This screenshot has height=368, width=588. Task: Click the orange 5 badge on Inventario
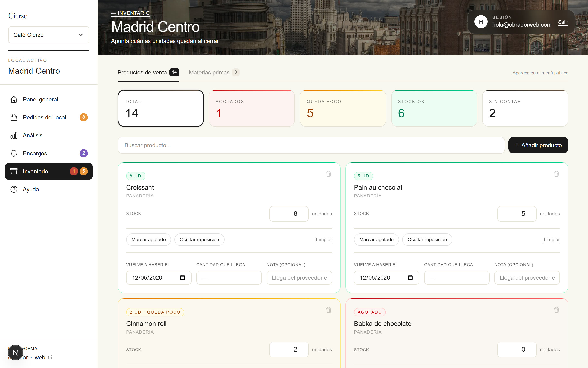pyautogui.click(x=84, y=171)
